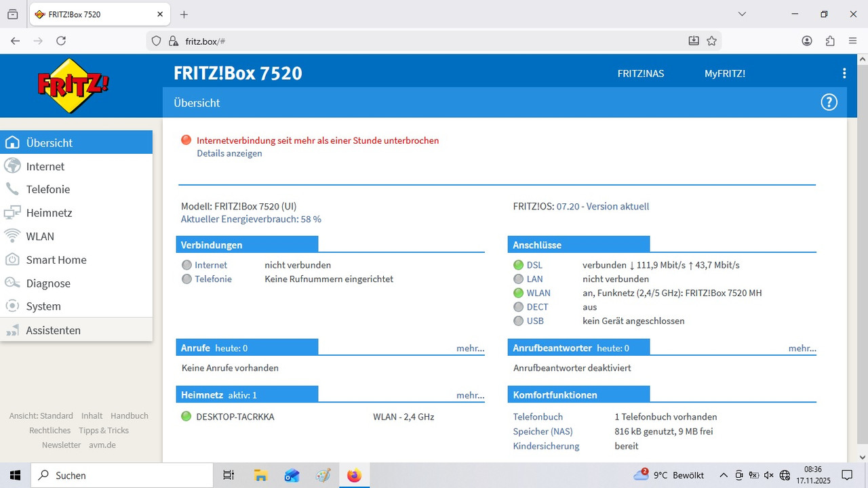Viewport: 868px width, 488px height.
Task: Click the DSL link under Anschlüsse
Action: [x=534, y=265]
